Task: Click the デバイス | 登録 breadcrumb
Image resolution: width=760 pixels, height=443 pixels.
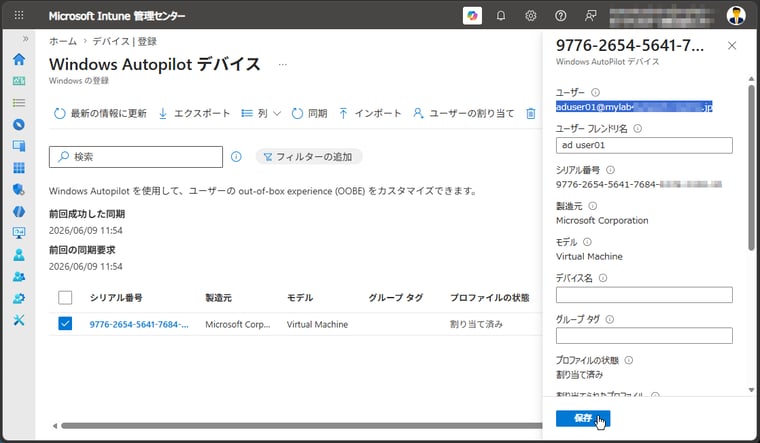Action: (125, 42)
